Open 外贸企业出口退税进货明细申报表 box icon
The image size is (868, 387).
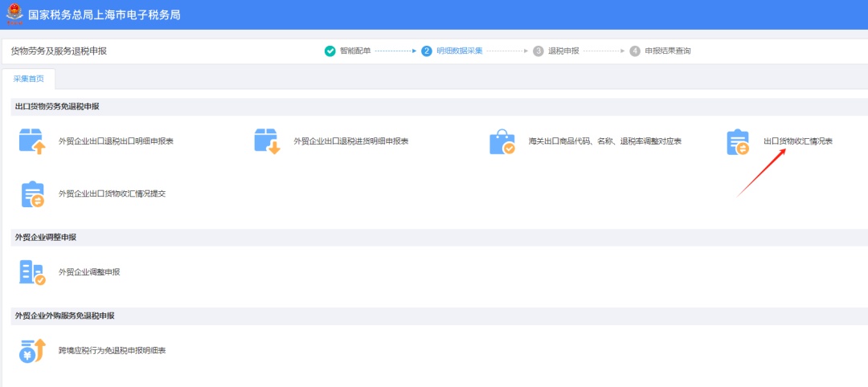268,141
